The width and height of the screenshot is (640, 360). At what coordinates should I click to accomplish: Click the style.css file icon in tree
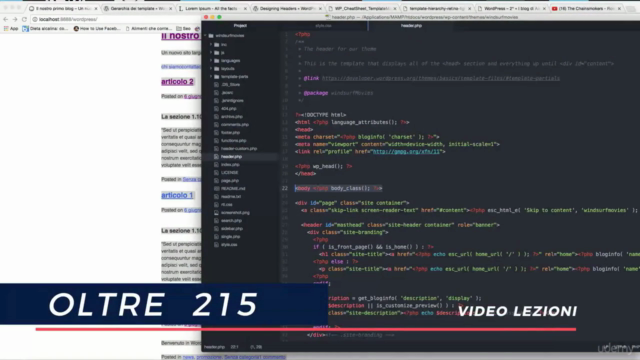[216, 244]
